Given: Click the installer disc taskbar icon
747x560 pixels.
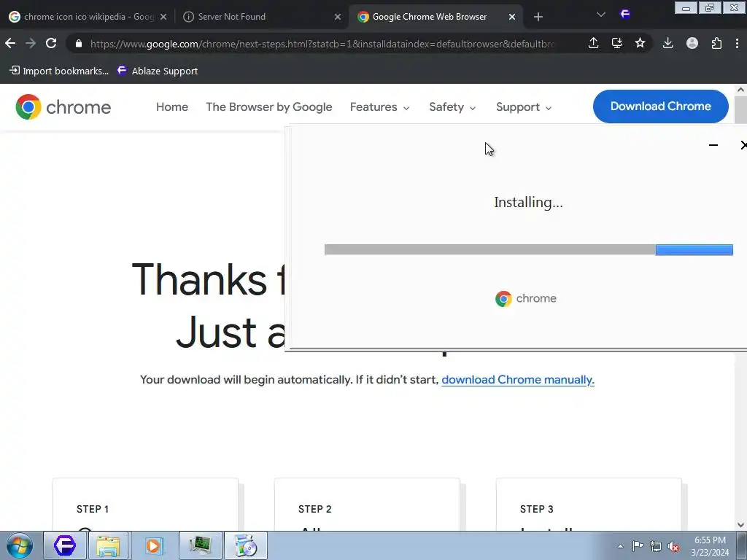Looking at the screenshot, I should tap(246, 545).
